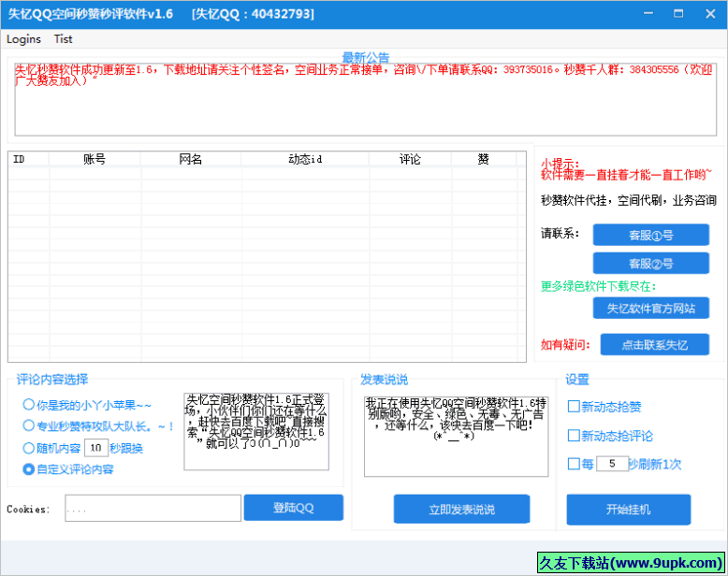
Task: Click the 客服②号 button
Action: point(651,264)
